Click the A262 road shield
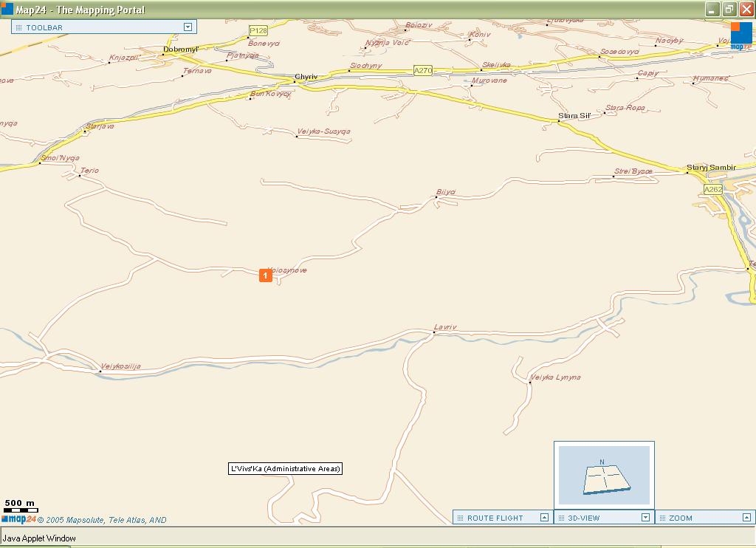The height and width of the screenshot is (548, 756). pos(712,190)
